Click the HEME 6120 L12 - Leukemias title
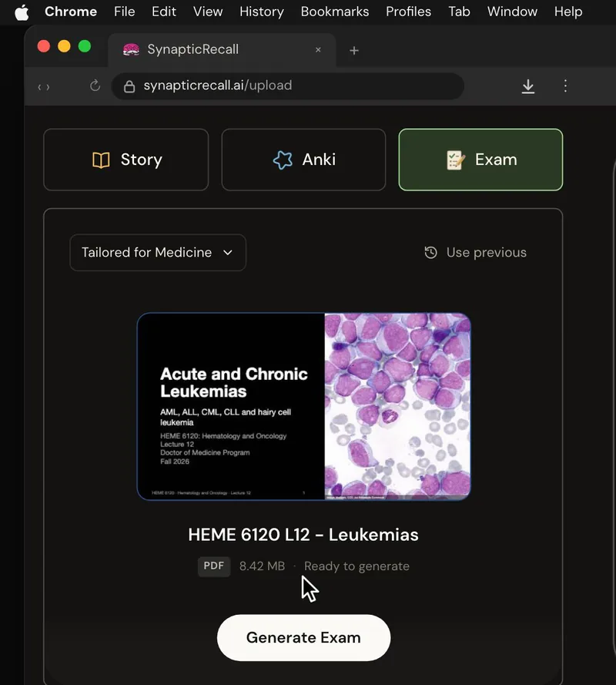This screenshot has width=616, height=685. [303, 535]
